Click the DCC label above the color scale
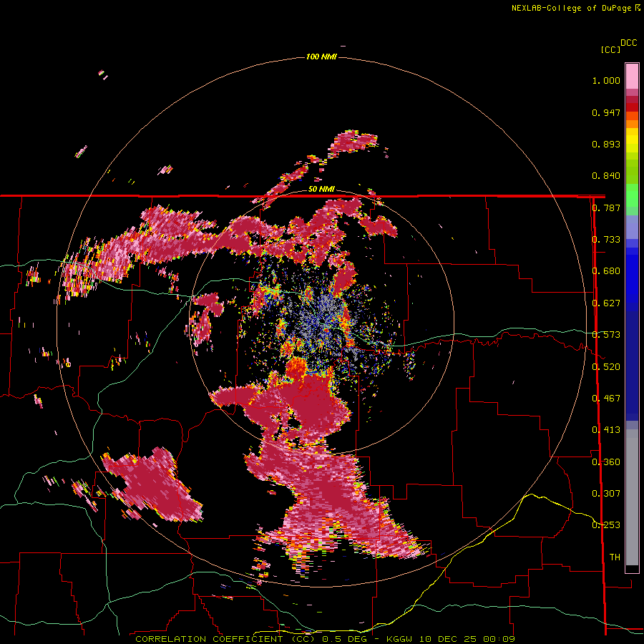This screenshot has width=644, height=644. point(629,43)
